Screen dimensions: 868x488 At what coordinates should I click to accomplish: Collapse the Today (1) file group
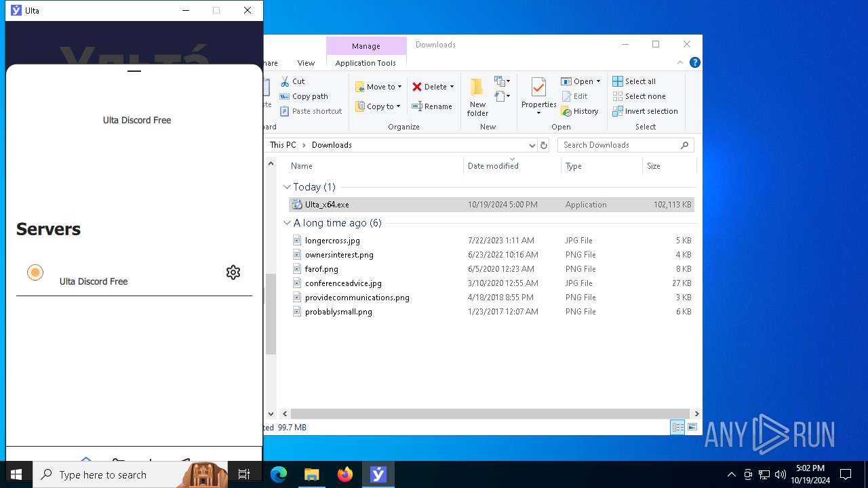coord(287,187)
